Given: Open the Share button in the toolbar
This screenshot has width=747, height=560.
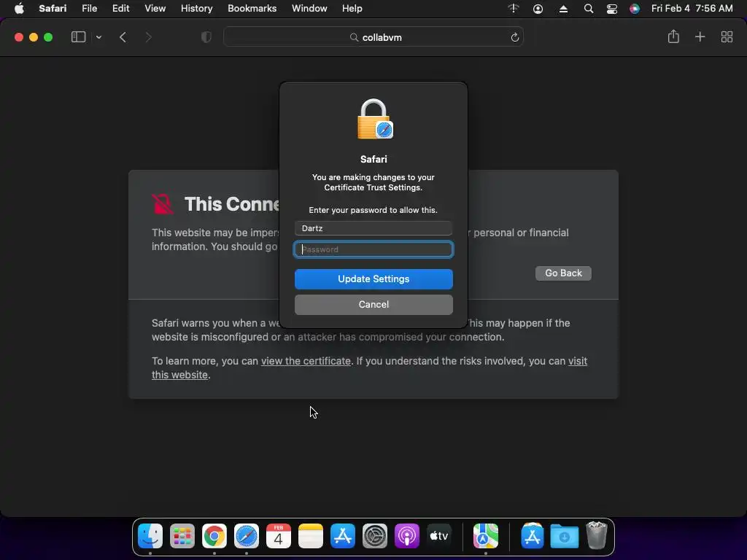Looking at the screenshot, I should [673, 36].
